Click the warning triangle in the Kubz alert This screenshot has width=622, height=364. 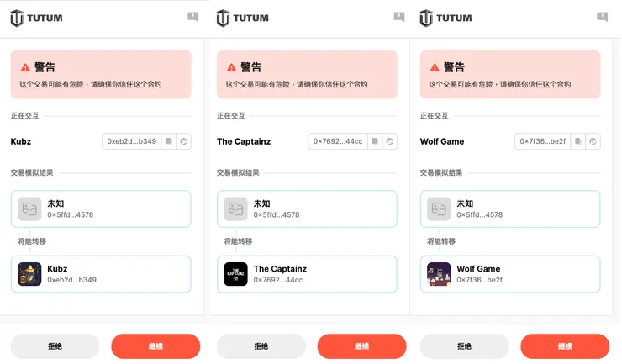click(x=25, y=67)
